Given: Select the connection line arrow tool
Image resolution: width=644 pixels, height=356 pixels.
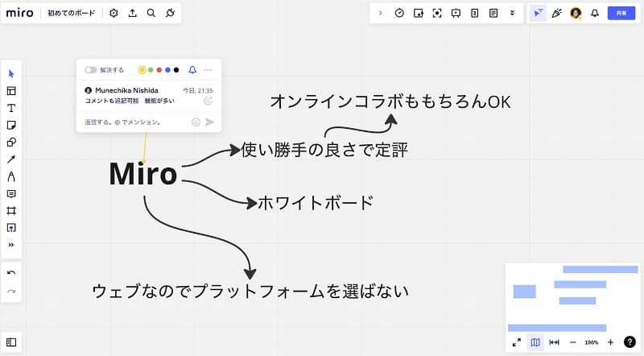Looking at the screenshot, I should tap(11, 159).
